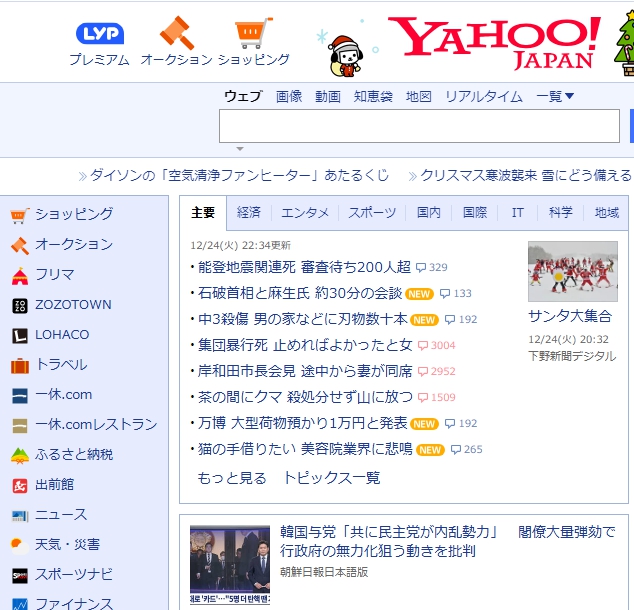
Task: Select リアルタイム search type
Action: click(484, 96)
